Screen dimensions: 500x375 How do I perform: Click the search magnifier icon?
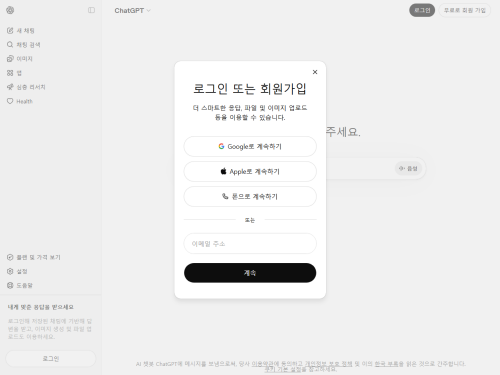tap(10, 45)
